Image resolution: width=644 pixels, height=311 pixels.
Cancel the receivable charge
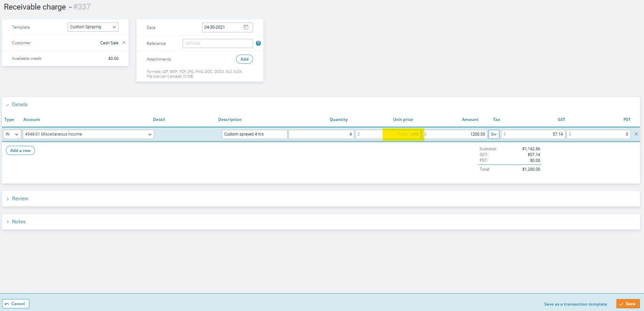point(16,304)
